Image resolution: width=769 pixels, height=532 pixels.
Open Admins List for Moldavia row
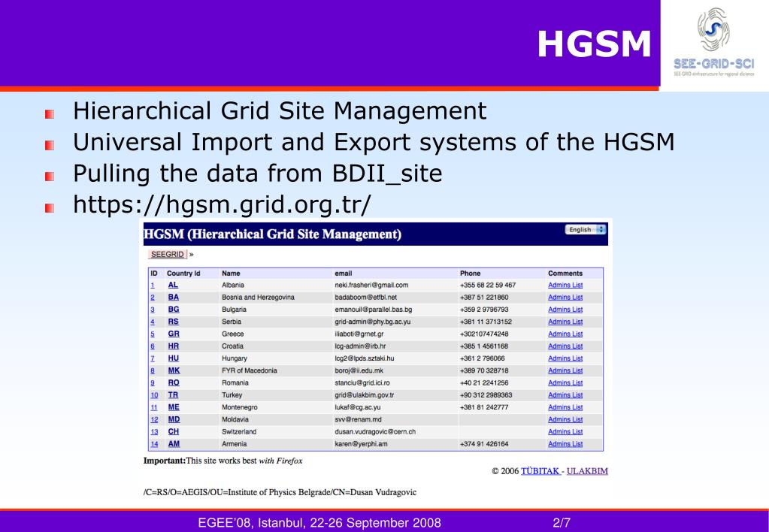coord(565,420)
